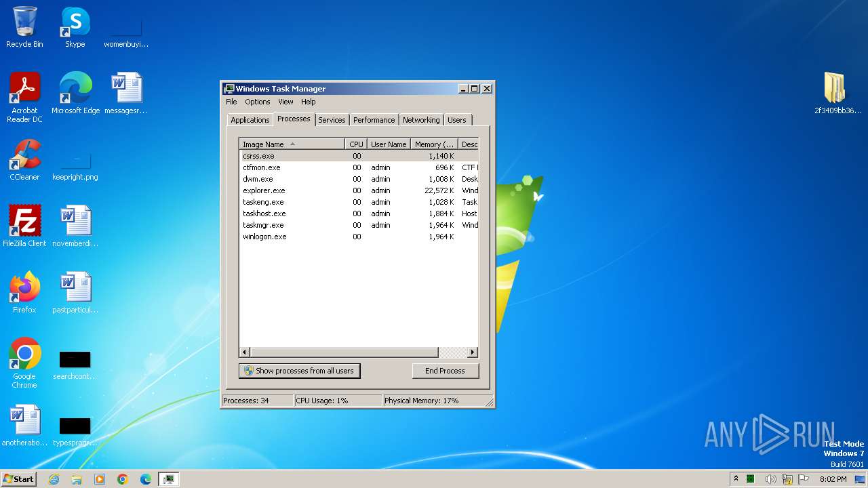The image size is (868, 488).
Task: Show hidden tray icons arrow
Action: 736,479
